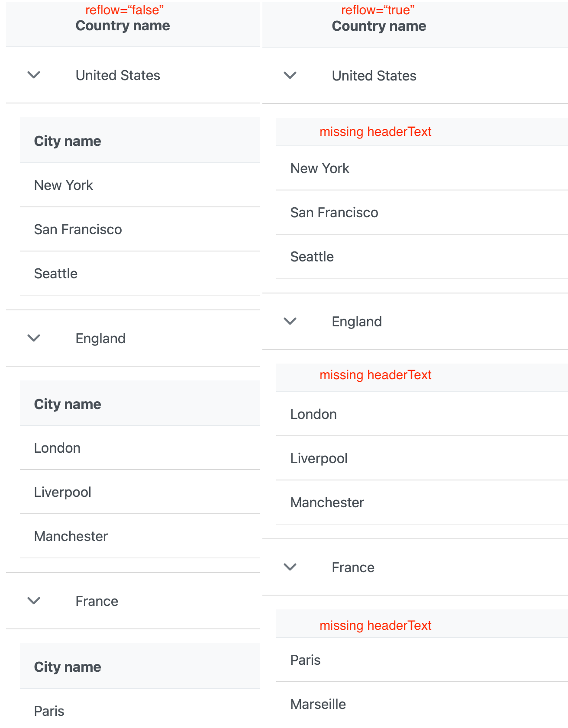Click the Marseille row in the right table
Image resolution: width=568 pixels, height=728 pixels.
(319, 704)
